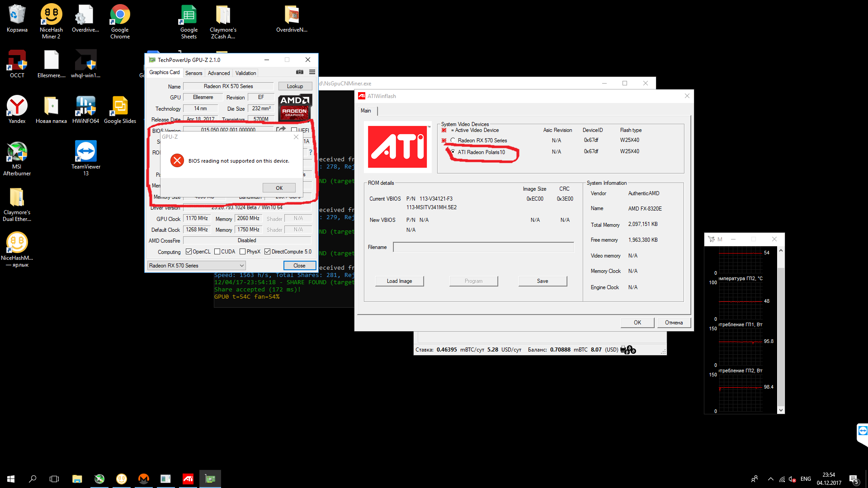The height and width of the screenshot is (488, 868).
Task: Toggle the CUDA checkbox
Action: click(217, 252)
